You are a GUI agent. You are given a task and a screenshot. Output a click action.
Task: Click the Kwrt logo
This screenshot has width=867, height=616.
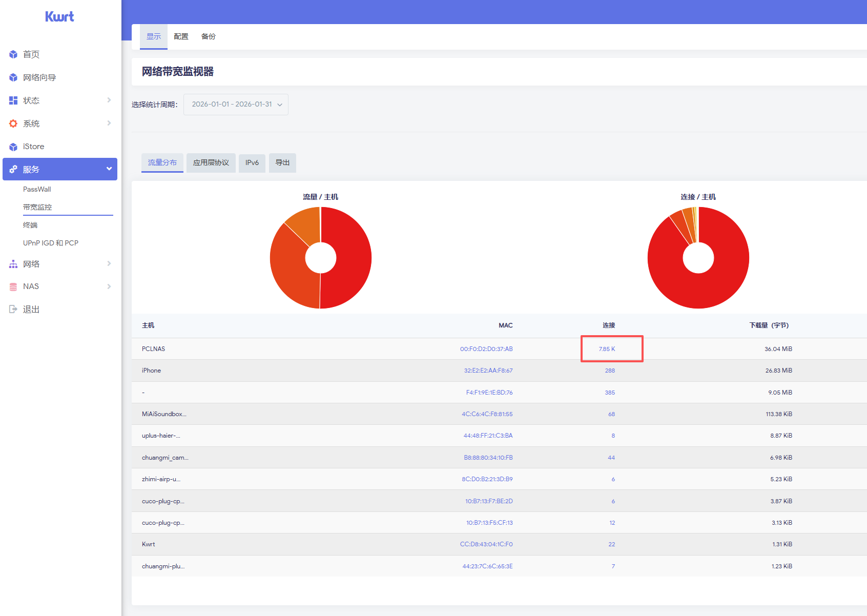[x=59, y=16]
